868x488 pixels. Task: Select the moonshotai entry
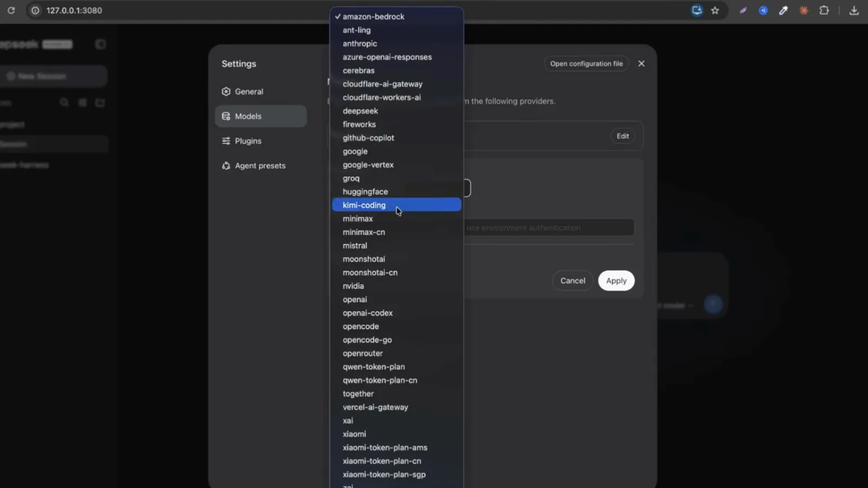pyautogui.click(x=397, y=259)
